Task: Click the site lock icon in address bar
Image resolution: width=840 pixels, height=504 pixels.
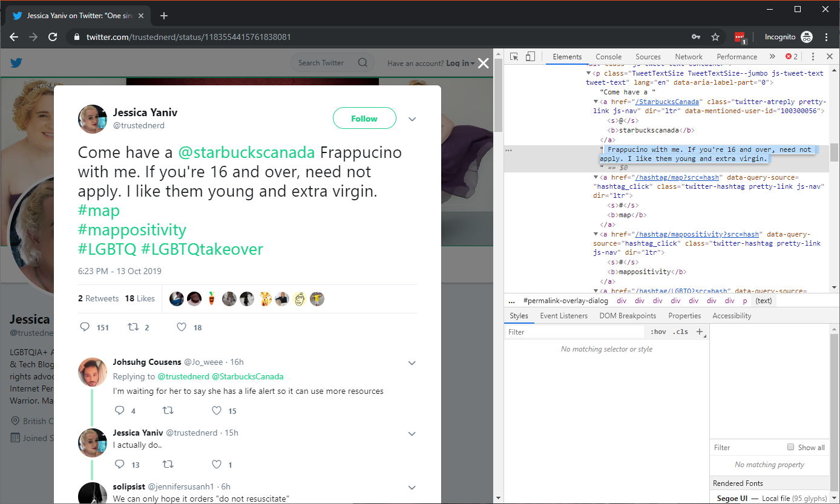Action: click(x=76, y=37)
